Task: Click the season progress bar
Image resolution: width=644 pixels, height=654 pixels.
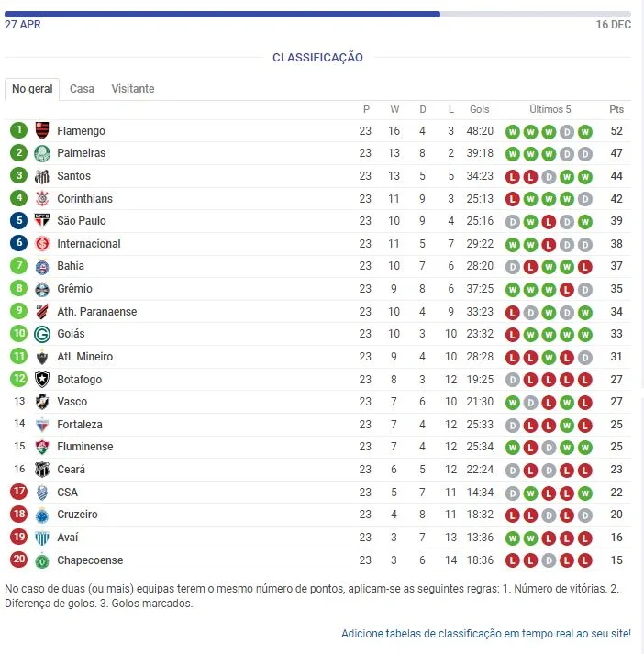Action: tap(317, 14)
